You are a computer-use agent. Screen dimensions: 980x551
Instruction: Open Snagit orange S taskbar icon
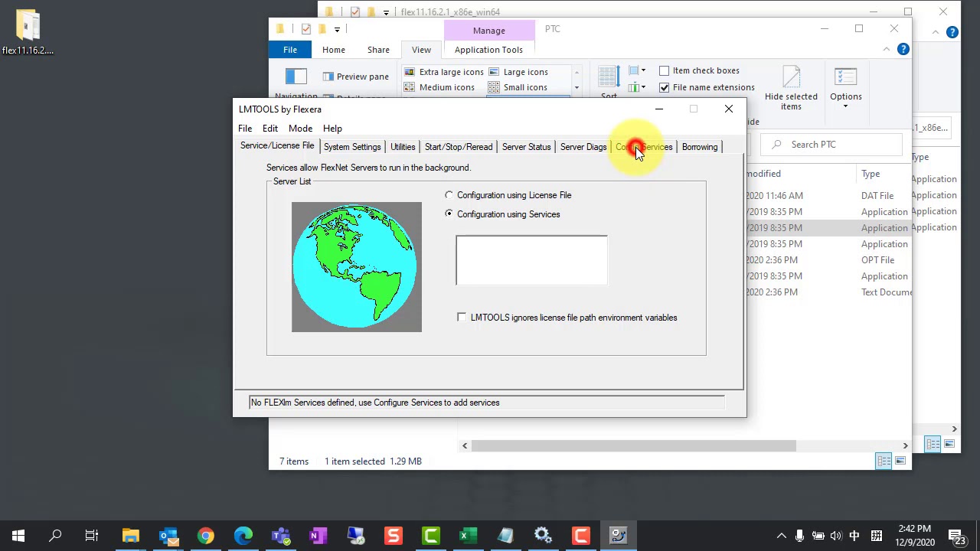(394, 536)
